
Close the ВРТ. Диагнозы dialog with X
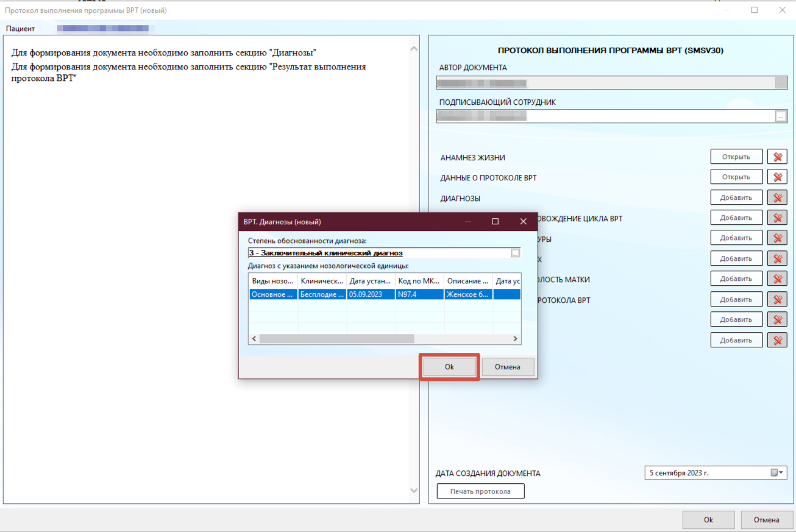coord(524,221)
